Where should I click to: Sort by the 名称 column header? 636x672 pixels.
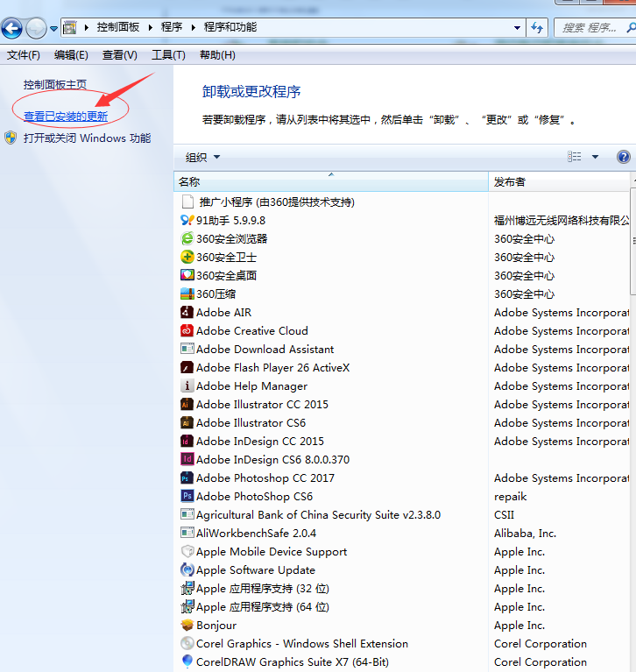(331, 181)
